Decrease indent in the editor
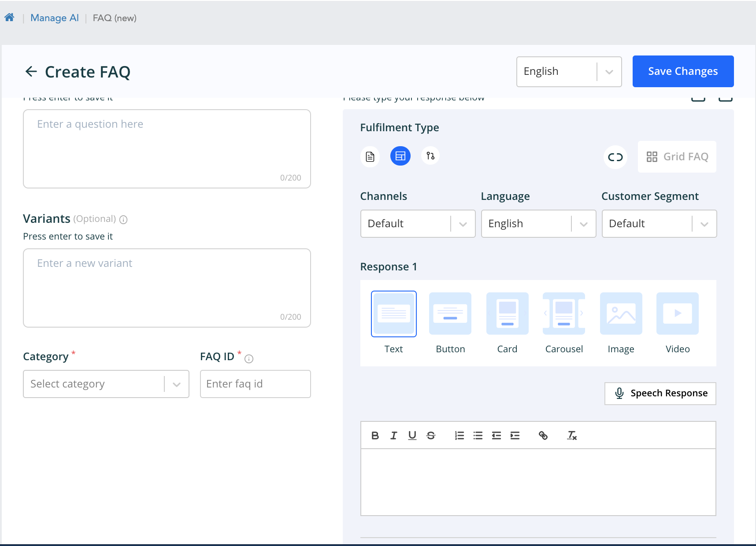756x546 pixels. pyautogui.click(x=497, y=435)
